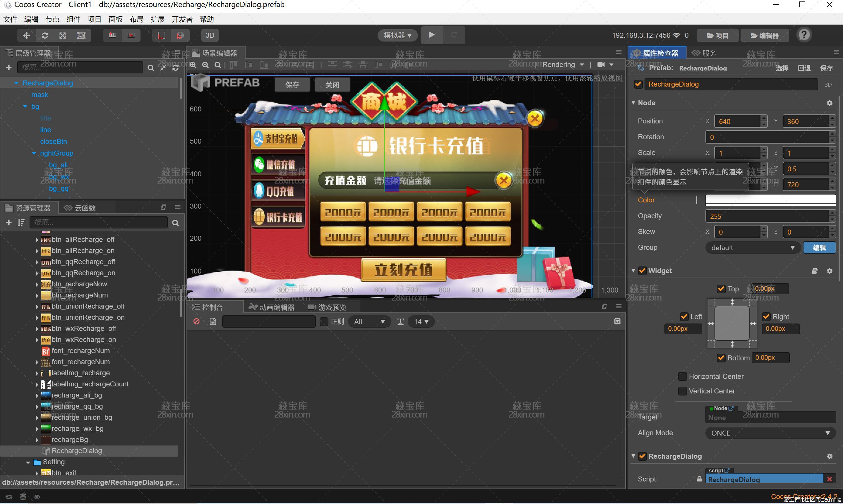The image size is (843, 504).
Task: Toggle the RechargeDialog node active checkbox
Action: click(638, 84)
